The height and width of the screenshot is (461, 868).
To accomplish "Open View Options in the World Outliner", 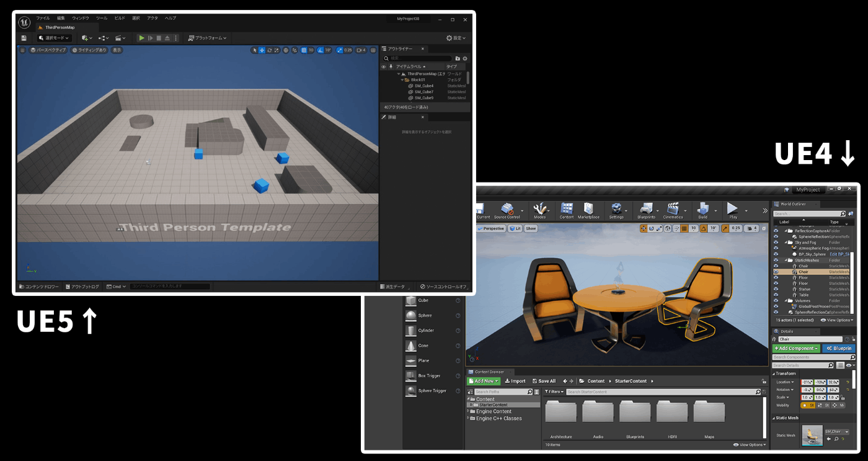I will [837, 320].
